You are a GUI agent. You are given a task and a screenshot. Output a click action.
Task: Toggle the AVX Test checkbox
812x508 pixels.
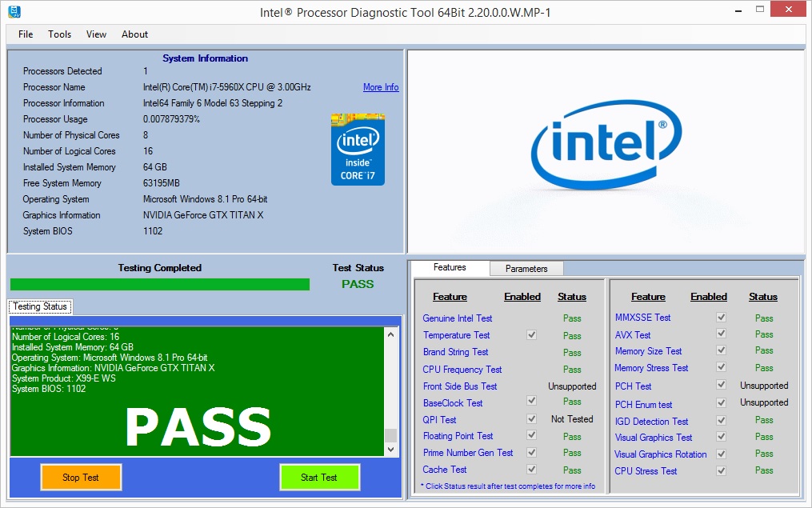(x=721, y=334)
